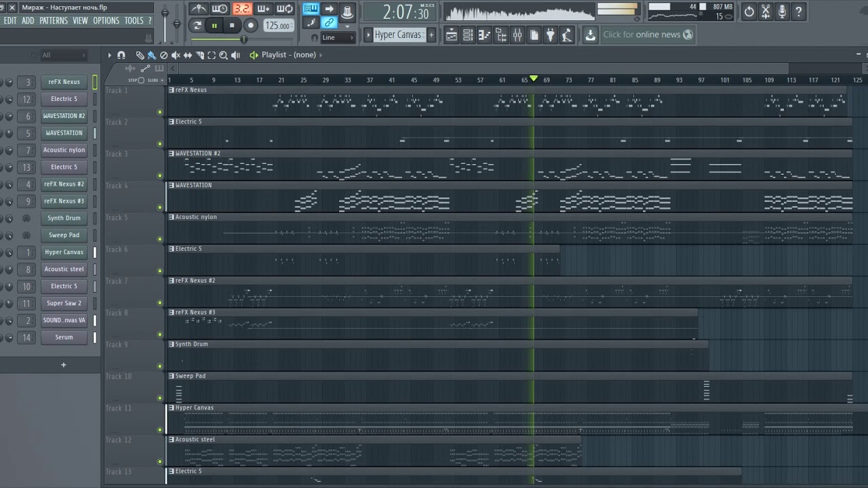Screen dimensions: 868x488
Task: Toggle typing keyboard to piano icon
Action: pyautogui.click(x=311, y=9)
